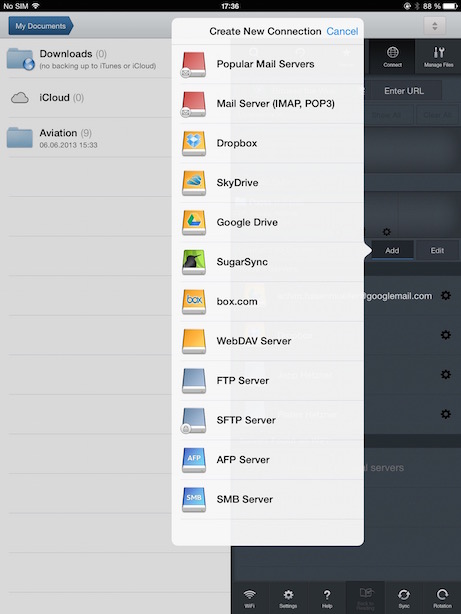The height and width of the screenshot is (614, 461).
Task: Cancel the Create New Connection popup
Action: click(x=342, y=31)
